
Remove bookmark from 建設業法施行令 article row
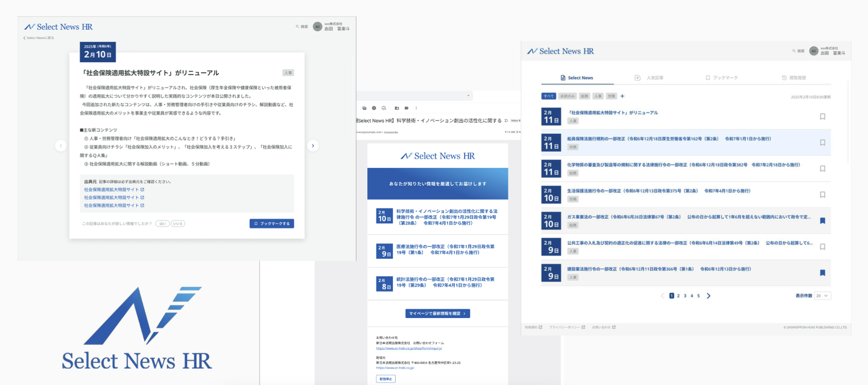pos(822,273)
